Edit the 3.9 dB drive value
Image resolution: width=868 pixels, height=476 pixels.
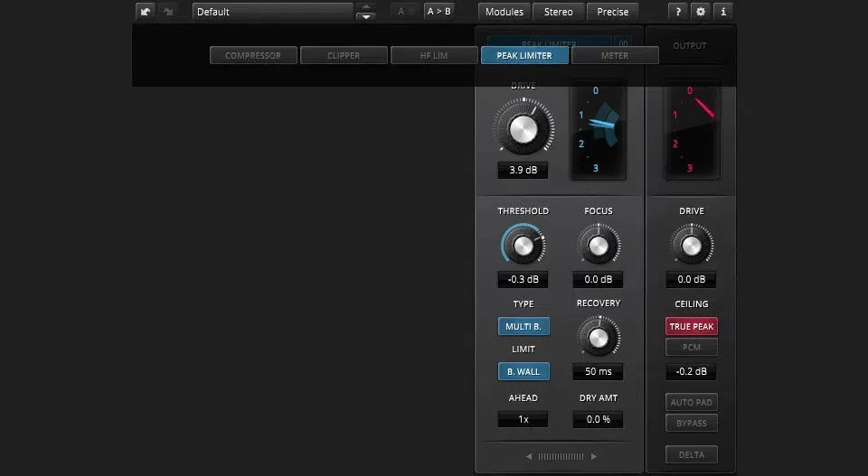[524, 170]
